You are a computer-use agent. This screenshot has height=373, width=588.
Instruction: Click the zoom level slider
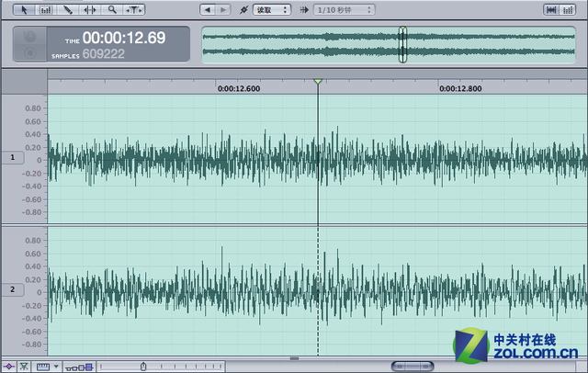pos(143,367)
